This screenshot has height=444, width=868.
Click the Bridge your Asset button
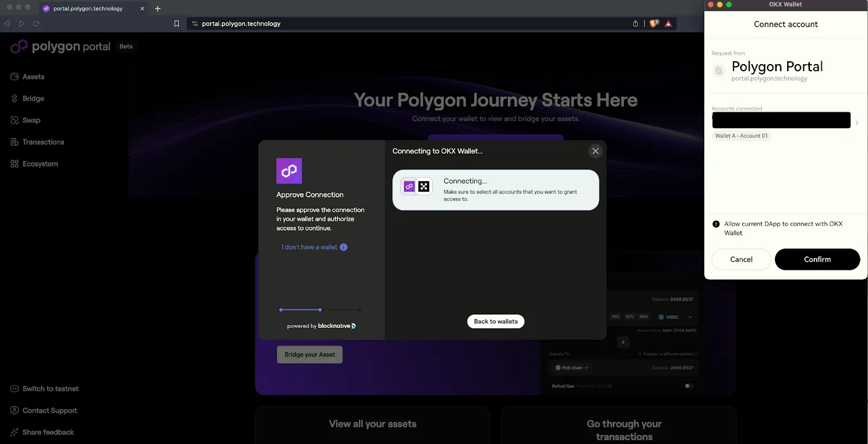tap(310, 354)
